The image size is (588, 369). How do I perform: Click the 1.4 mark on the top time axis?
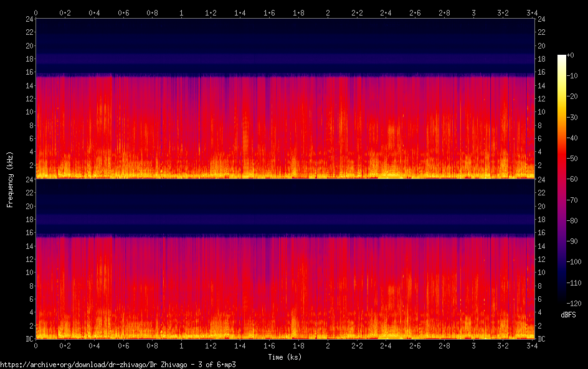(240, 12)
